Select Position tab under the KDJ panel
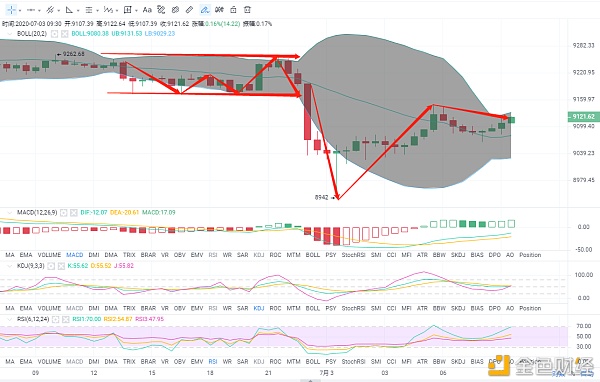Screen dimensions: 600x382 [530, 308]
